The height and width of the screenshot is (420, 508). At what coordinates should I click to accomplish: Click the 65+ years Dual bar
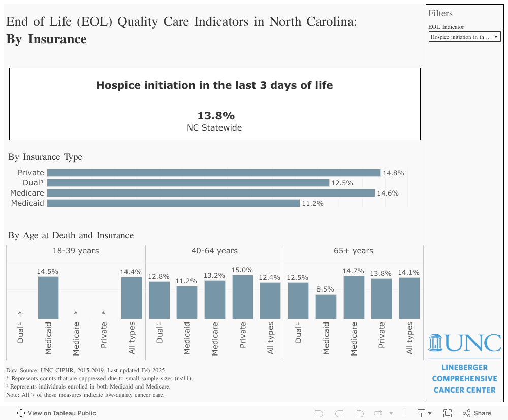tap(298, 301)
